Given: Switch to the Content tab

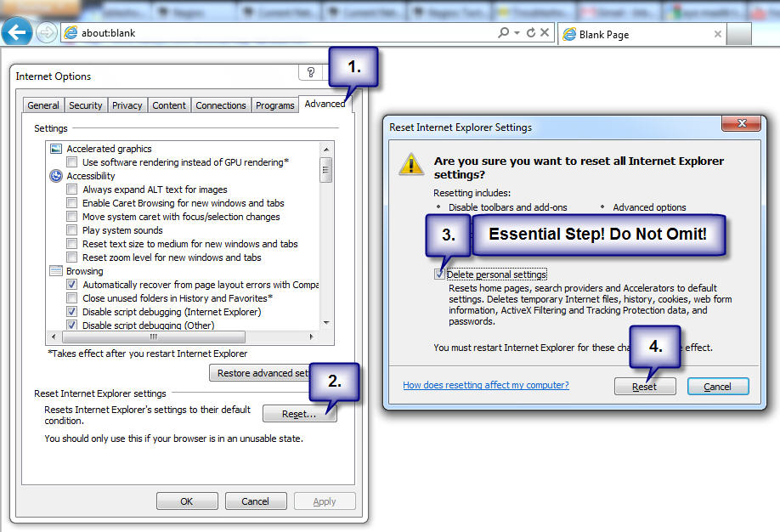Looking at the screenshot, I should [169, 105].
